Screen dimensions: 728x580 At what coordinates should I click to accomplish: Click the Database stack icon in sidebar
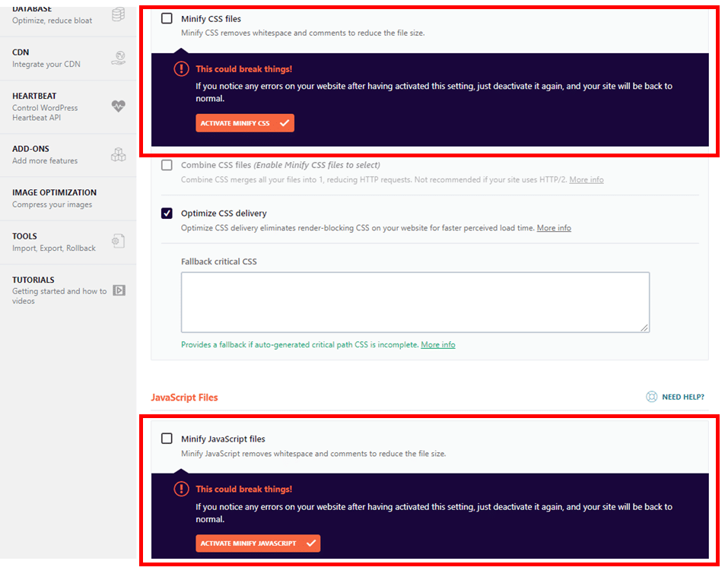(x=118, y=14)
